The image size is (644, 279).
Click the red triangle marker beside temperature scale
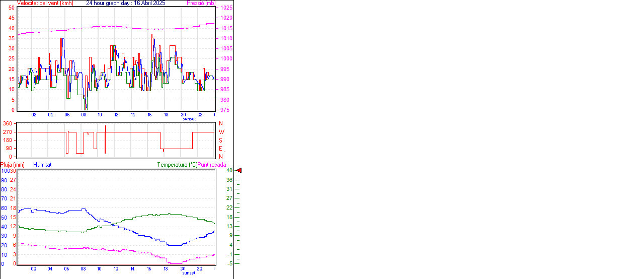click(239, 171)
